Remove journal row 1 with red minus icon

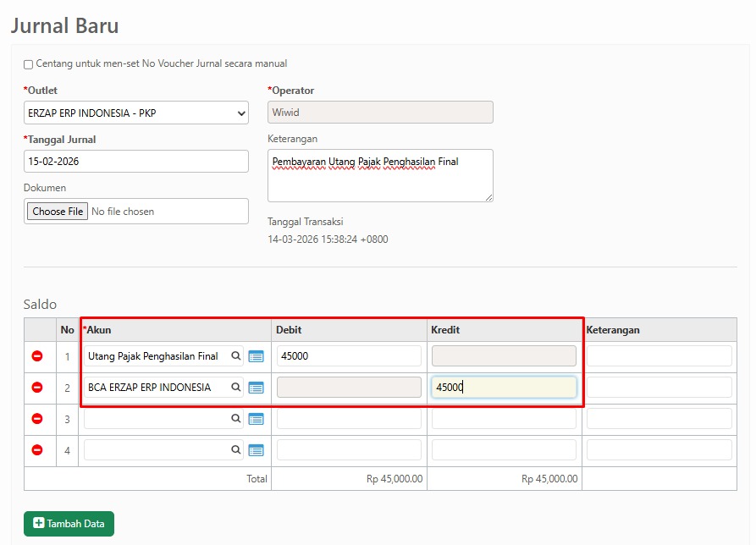(37, 356)
